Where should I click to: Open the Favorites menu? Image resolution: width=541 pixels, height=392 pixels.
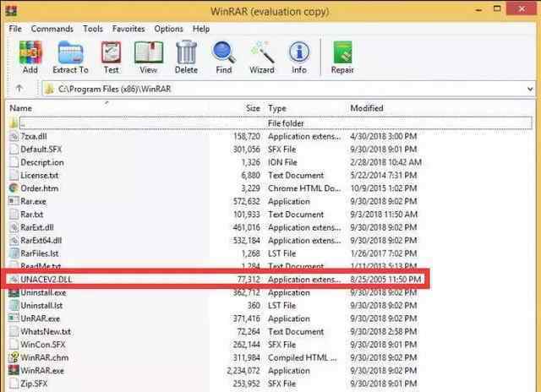coord(128,29)
